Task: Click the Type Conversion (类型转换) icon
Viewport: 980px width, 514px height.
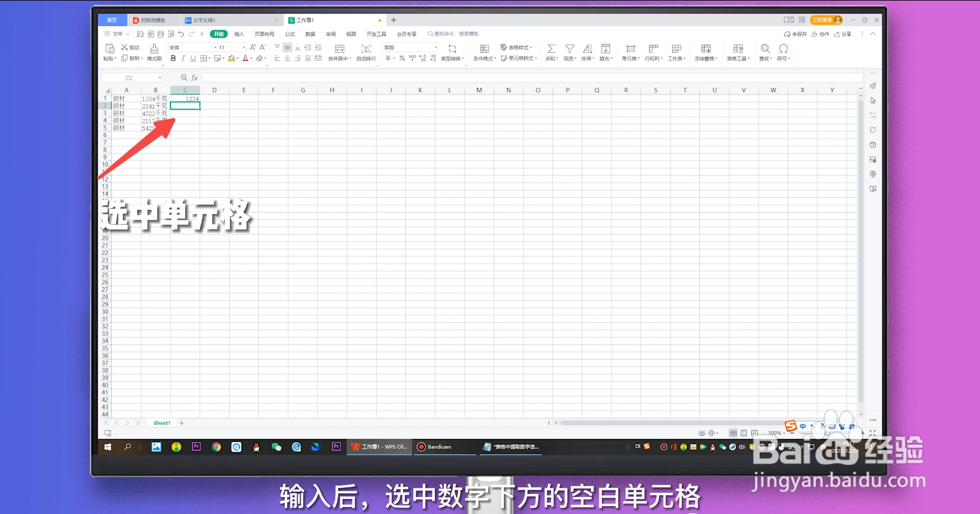Action: (452, 48)
